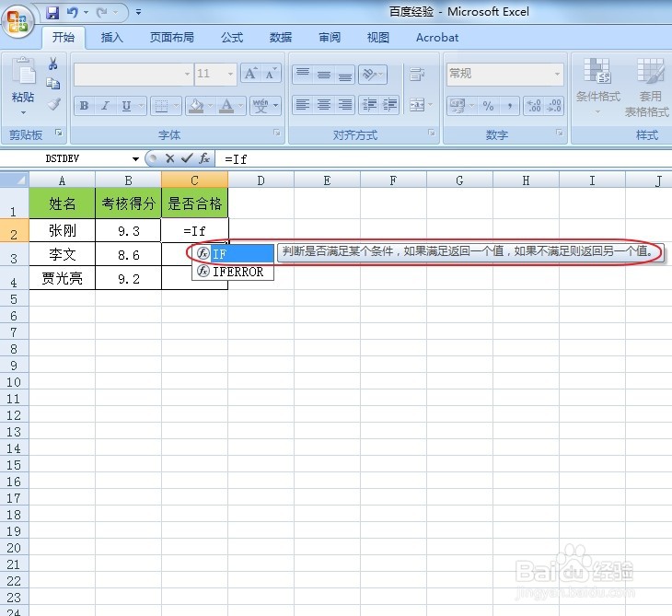Toggle top vertical alignment
The height and width of the screenshot is (616, 672).
click(303, 75)
